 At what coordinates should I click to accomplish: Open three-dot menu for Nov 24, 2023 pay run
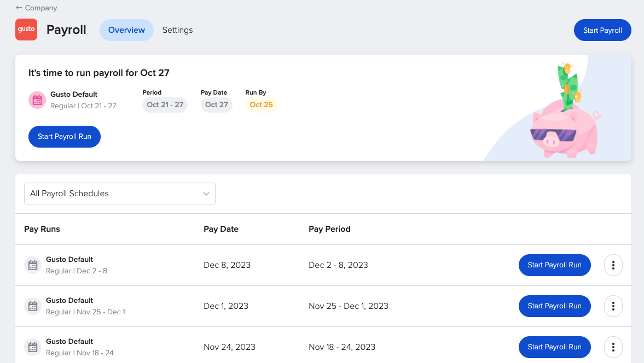coord(613,347)
